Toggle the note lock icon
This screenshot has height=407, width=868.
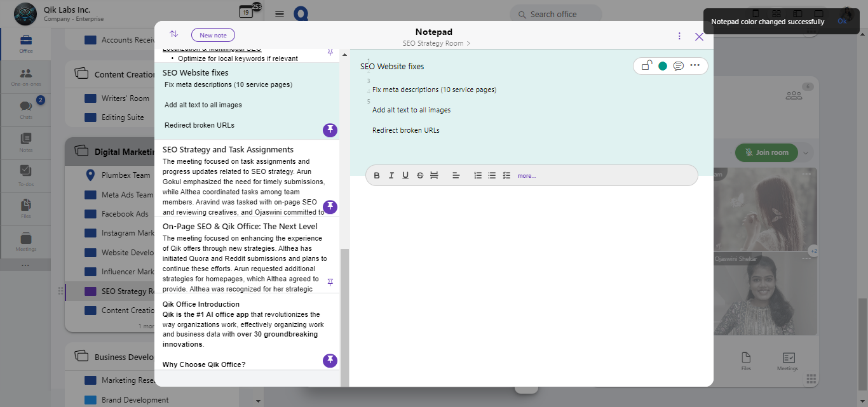pyautogui.click(x=646, y=65)
